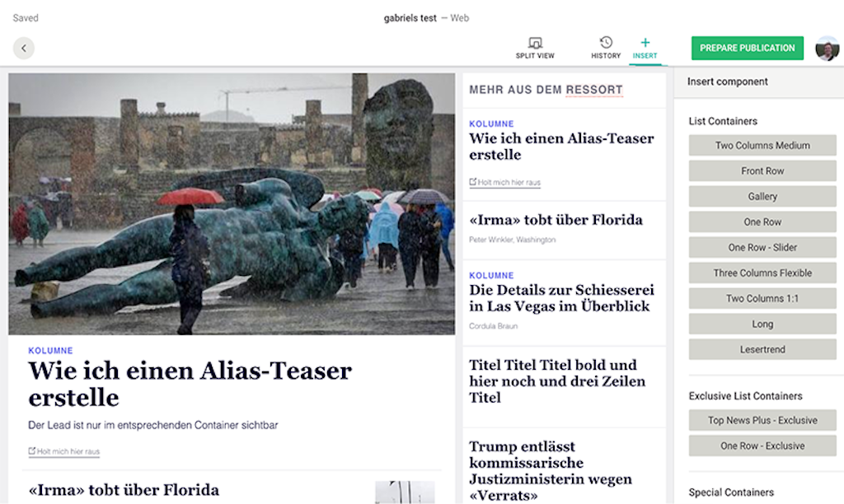The image size is (844, 504).
Task: Insert One Row - Exclusive container
Action: [x=762, y=446]
